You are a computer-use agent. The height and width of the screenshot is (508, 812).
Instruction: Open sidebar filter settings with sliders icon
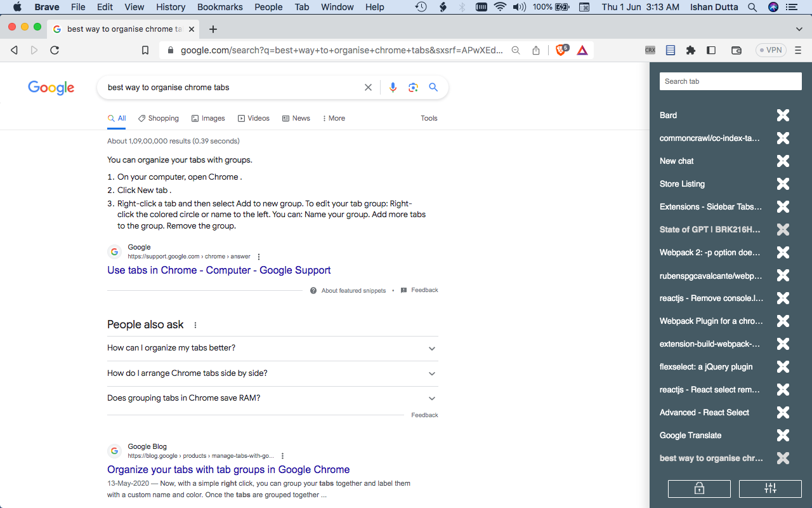[x=770, y=488]
